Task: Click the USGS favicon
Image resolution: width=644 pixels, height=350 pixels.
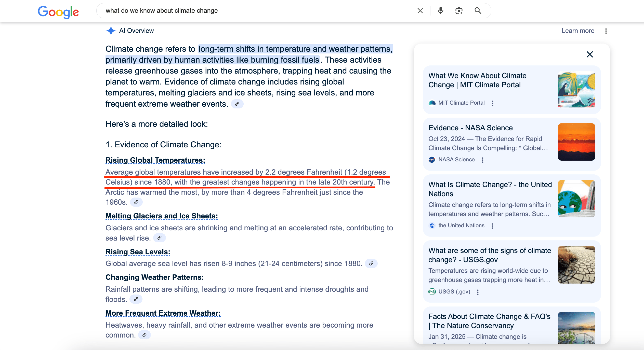Action: click(x=432, y=292)
